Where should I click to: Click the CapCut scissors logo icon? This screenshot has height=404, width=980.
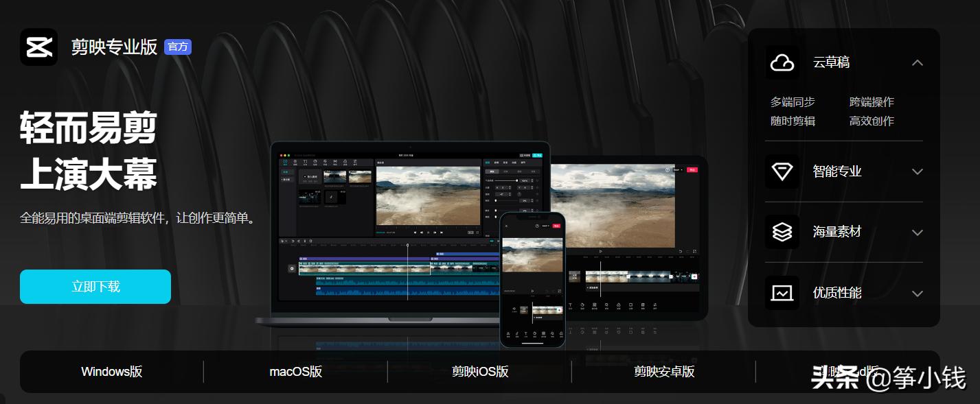[39, 47]
